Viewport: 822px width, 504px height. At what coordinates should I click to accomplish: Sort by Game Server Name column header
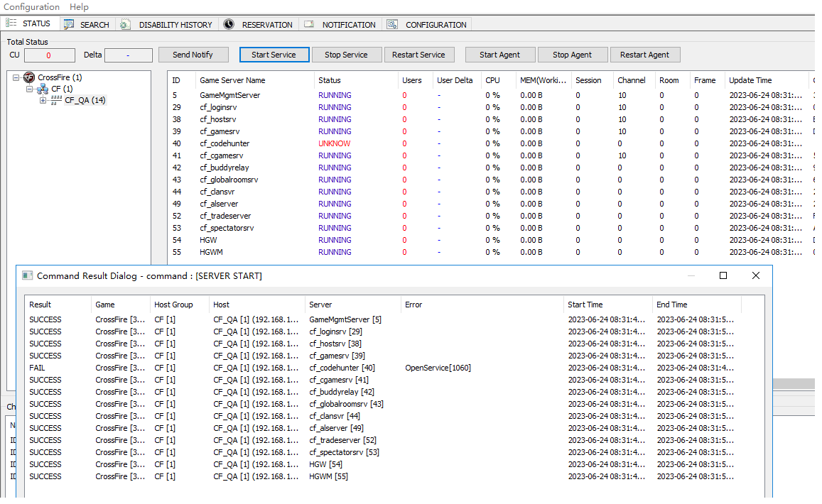click(x=254, y=80)
